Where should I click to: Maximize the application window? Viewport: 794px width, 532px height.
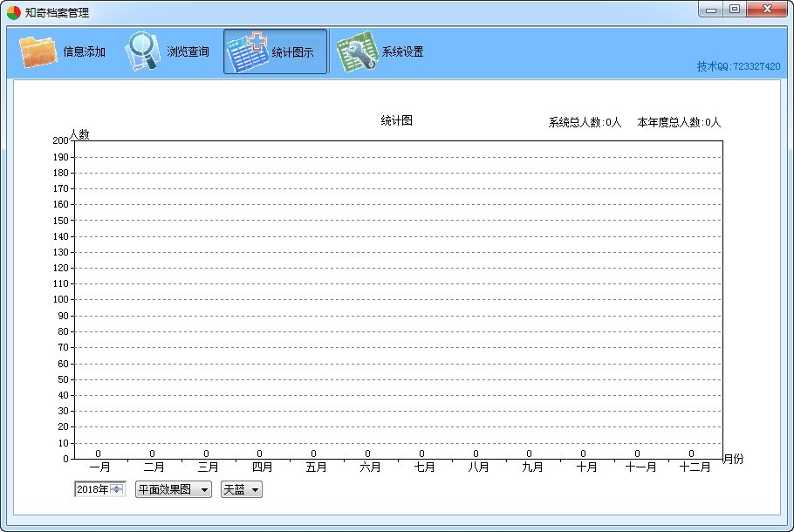pos(735,10)
